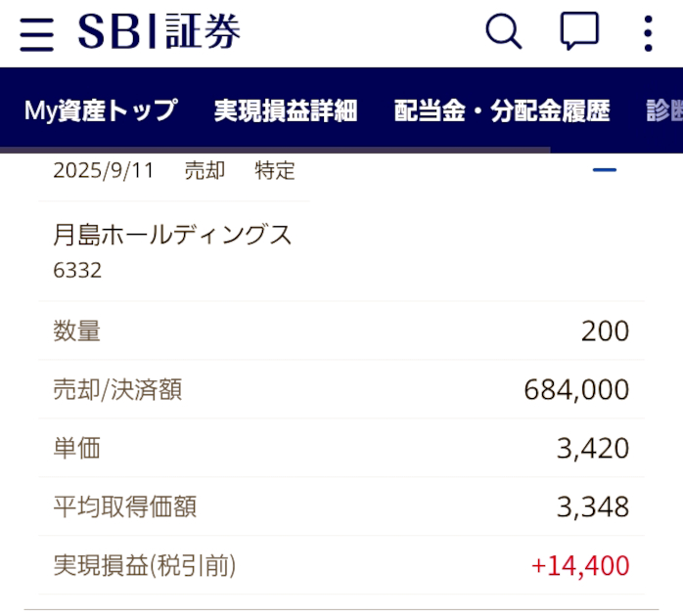Collapse the 2025/9/11 transaction with minus icon
This screenshot has height=616, width=683.
605,170
